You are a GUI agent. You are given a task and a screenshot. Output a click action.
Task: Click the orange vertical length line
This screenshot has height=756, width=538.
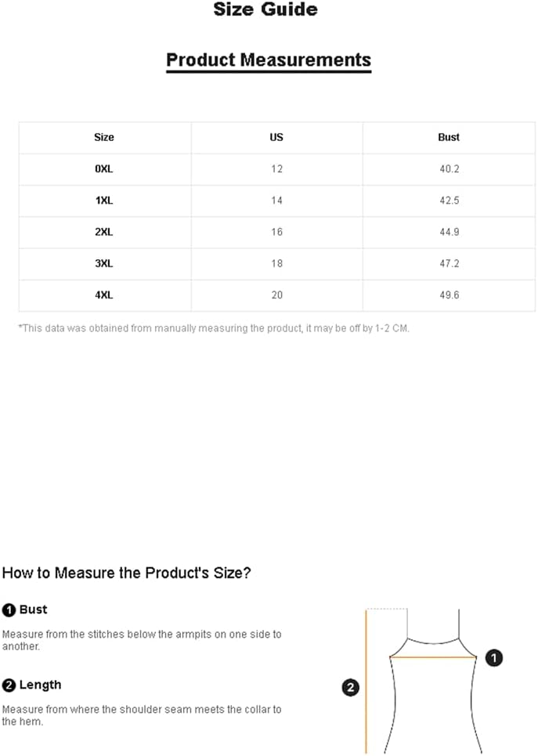(x=366, y=682)
